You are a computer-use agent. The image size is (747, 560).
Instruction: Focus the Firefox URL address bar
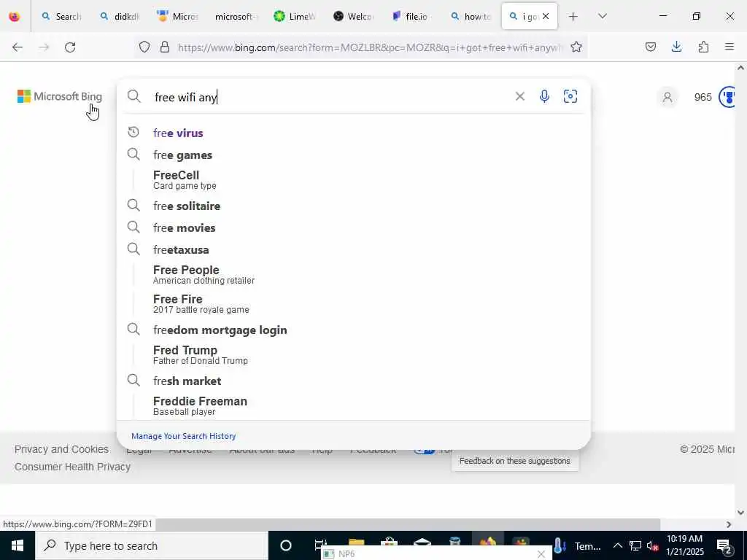(x=369, y=47)
